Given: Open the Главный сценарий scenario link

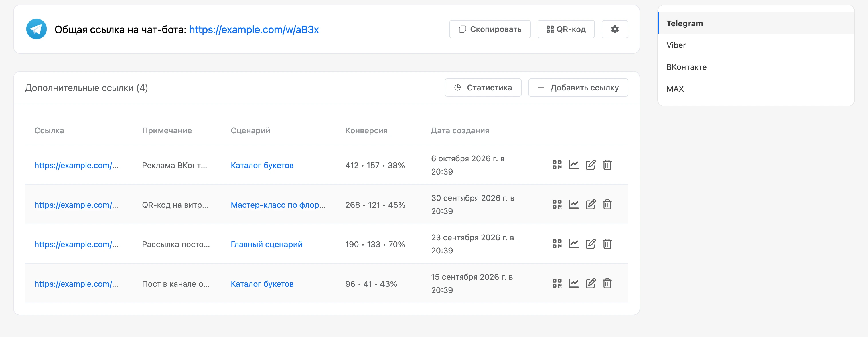Looking at the screenshot, I should tap(266, 244).
